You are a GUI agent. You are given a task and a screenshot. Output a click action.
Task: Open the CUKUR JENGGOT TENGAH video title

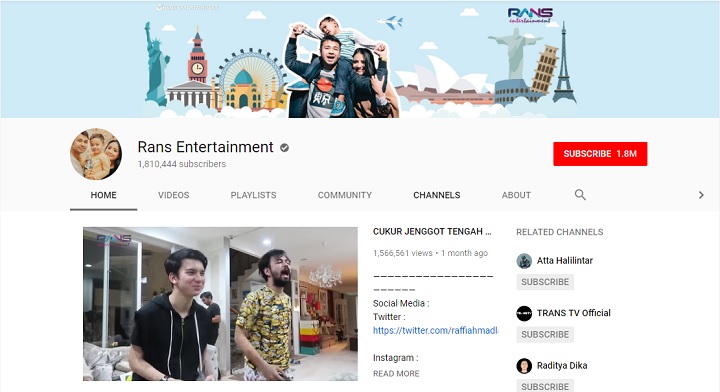click(x=432, y=231)
